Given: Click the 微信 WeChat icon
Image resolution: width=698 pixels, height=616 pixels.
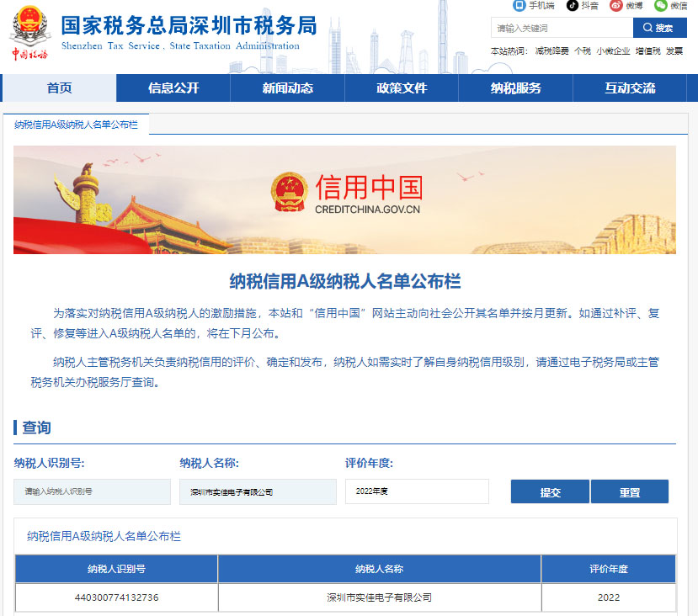Looking at the screenshot, I should click(661, 5).
